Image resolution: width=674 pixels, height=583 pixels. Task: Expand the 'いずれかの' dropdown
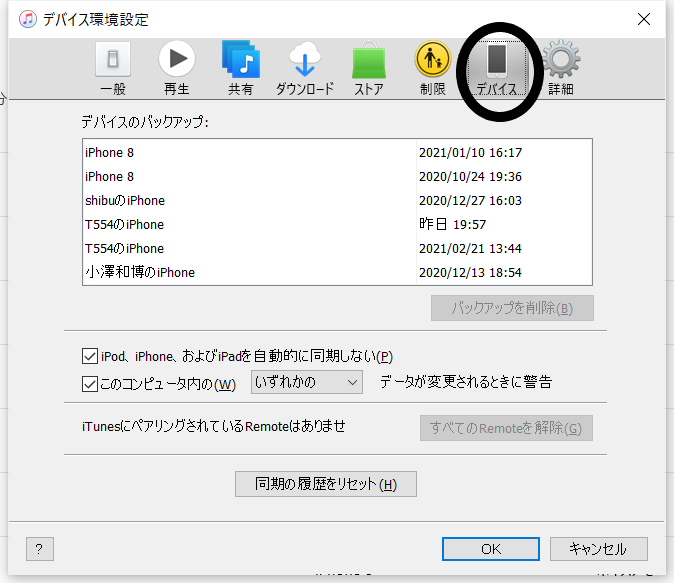point(307,382)
